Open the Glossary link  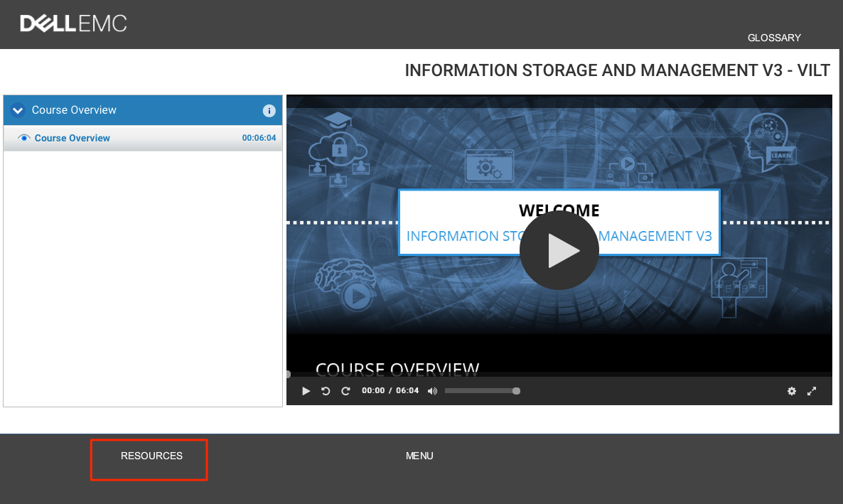coord(773,38)
